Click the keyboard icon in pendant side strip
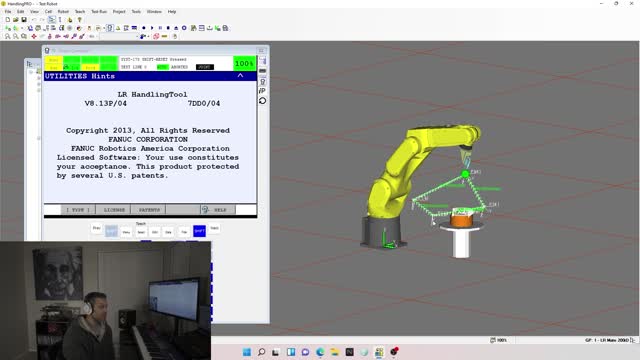Screen dimensions: 640x360 click(262, 71)
